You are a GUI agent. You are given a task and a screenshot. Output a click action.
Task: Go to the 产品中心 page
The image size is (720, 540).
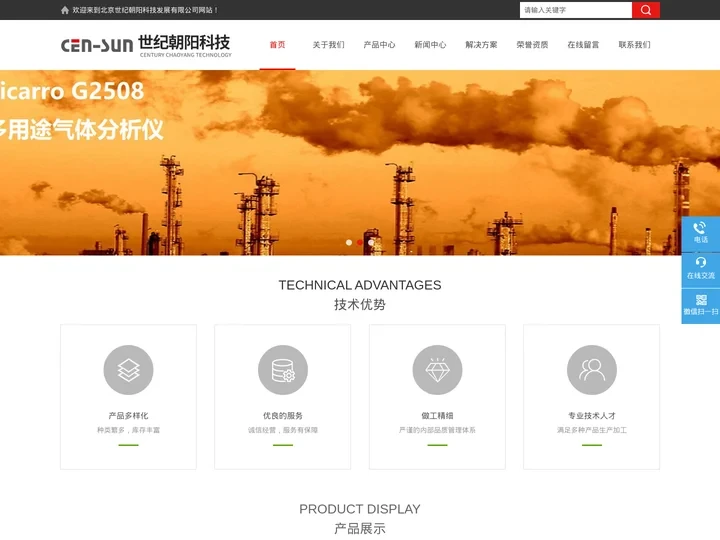[x=379, y=45]
